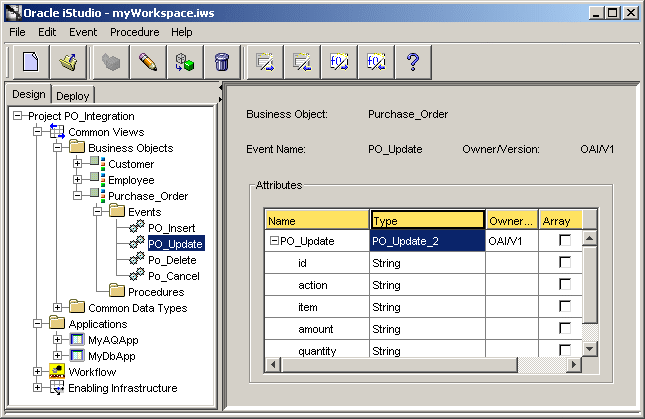Click the pencil Edit toolbar icon

[x=148, y=62]
